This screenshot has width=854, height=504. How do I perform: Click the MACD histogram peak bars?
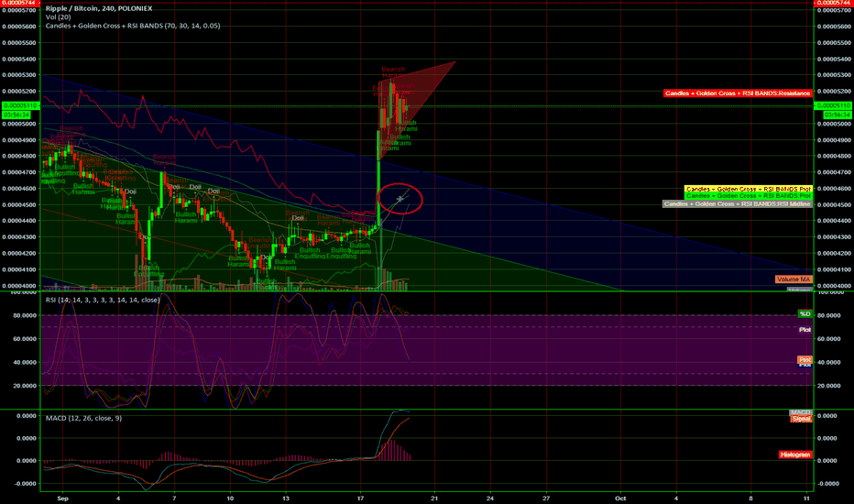393,450
